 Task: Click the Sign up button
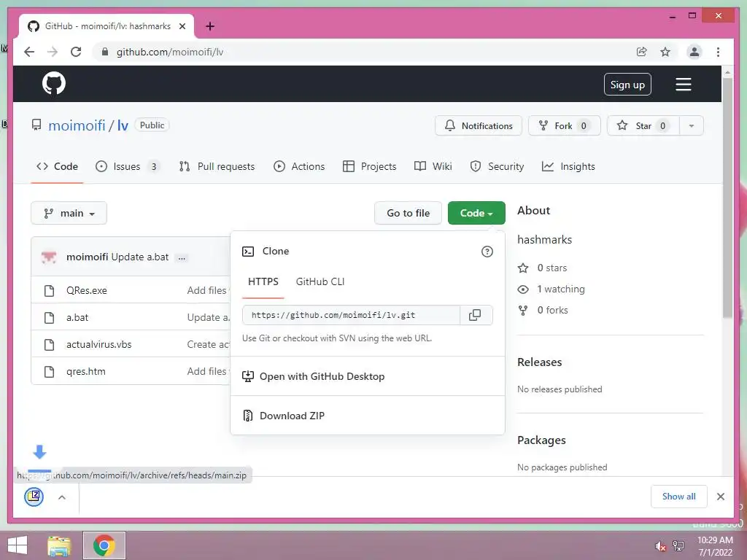point(627,85)
